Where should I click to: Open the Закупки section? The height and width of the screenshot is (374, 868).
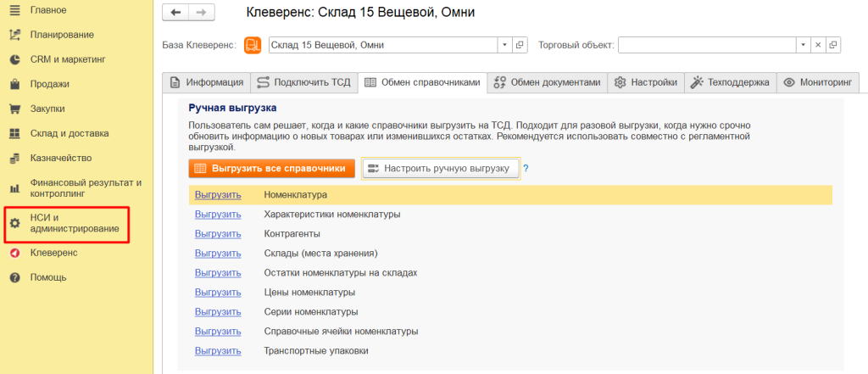click(x=47, y=109)
